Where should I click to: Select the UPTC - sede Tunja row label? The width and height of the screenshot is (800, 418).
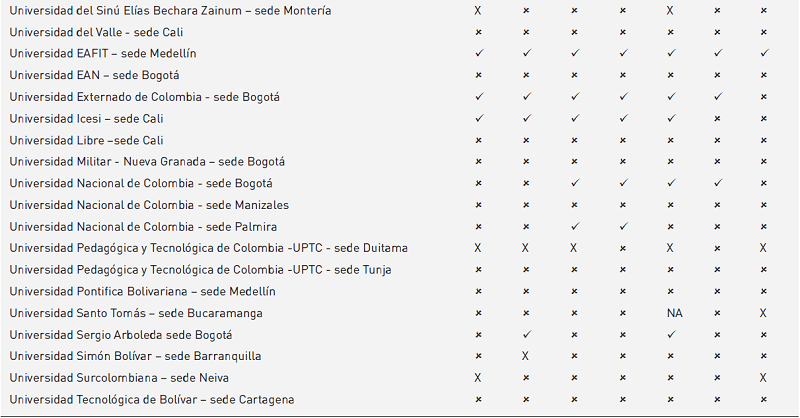pos(200,270)
